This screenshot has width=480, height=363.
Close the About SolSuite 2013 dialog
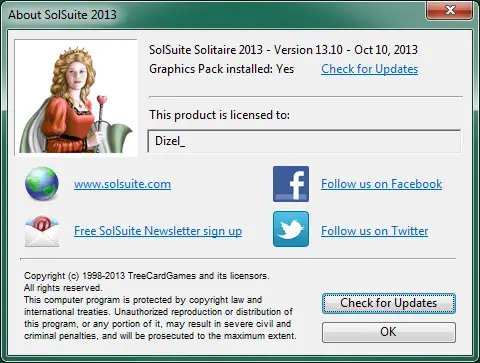[450, 10]
